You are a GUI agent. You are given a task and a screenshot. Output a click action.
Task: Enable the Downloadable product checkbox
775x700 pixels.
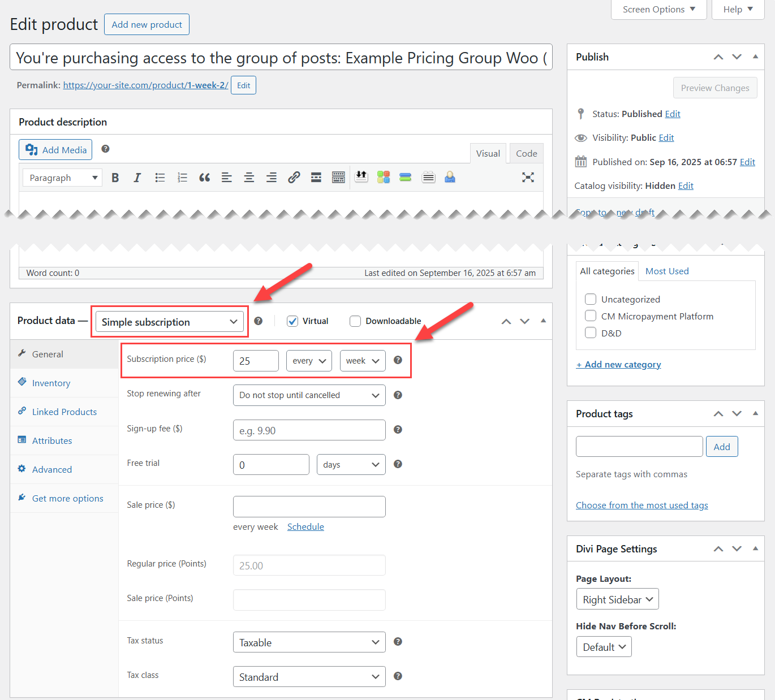click(x=355, y=321)
